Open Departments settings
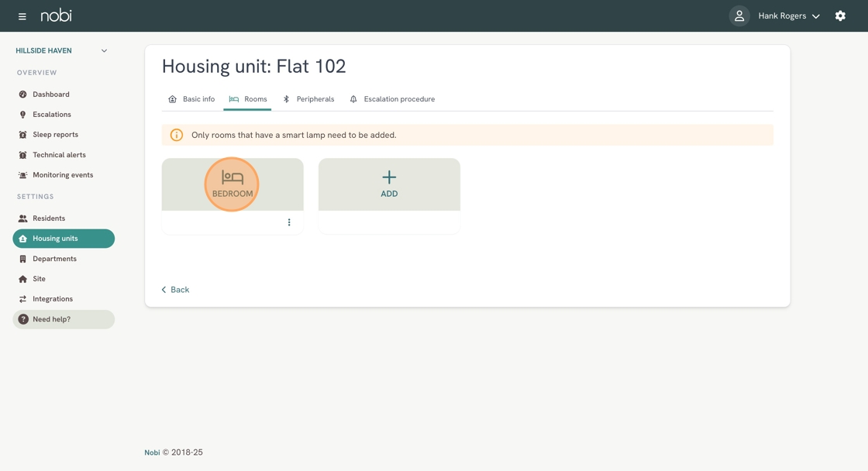This screenshot has width=868, height=471. [54, 259]
